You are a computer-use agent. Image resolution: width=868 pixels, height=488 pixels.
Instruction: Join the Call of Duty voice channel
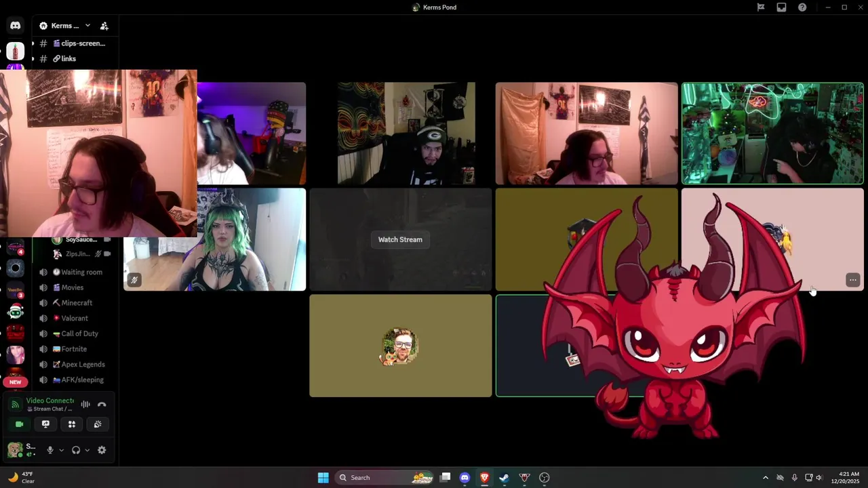tap(77, 333)
